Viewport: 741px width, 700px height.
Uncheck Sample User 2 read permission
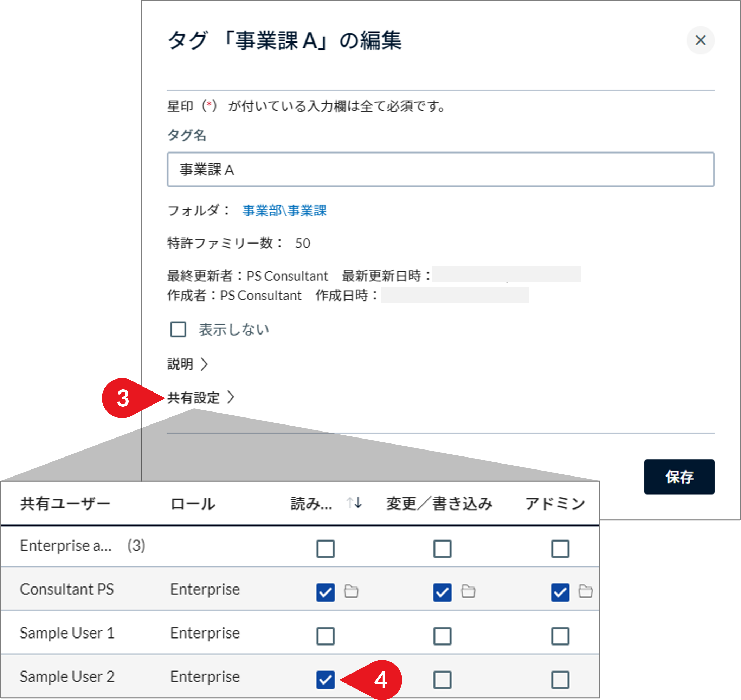click(x=325, y=680)
